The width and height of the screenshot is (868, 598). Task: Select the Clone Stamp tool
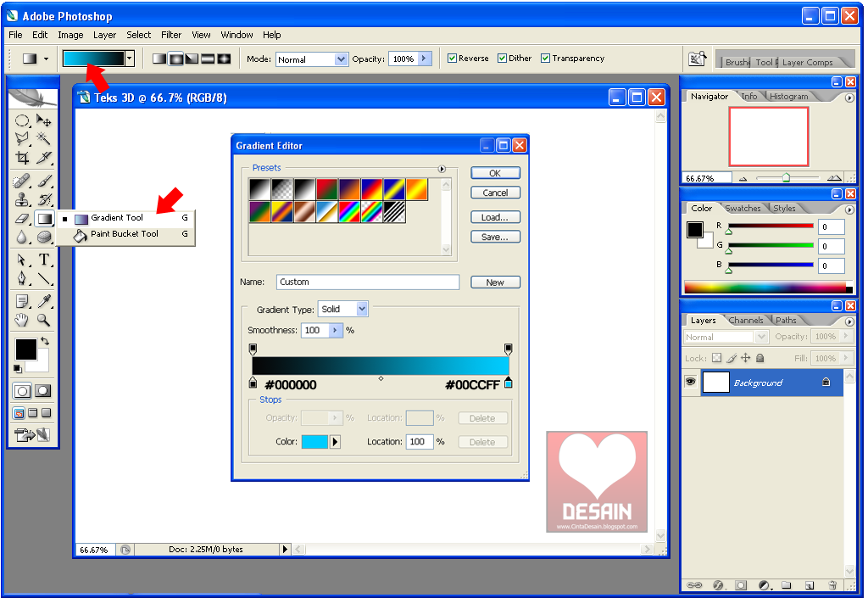click(21, 199)
